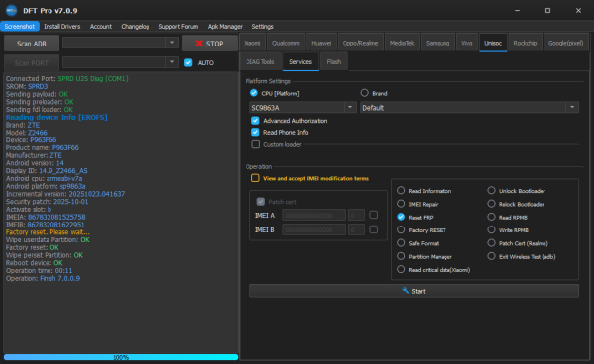
Task: Select the Factory RESET operation
Action: click(401, 230)
